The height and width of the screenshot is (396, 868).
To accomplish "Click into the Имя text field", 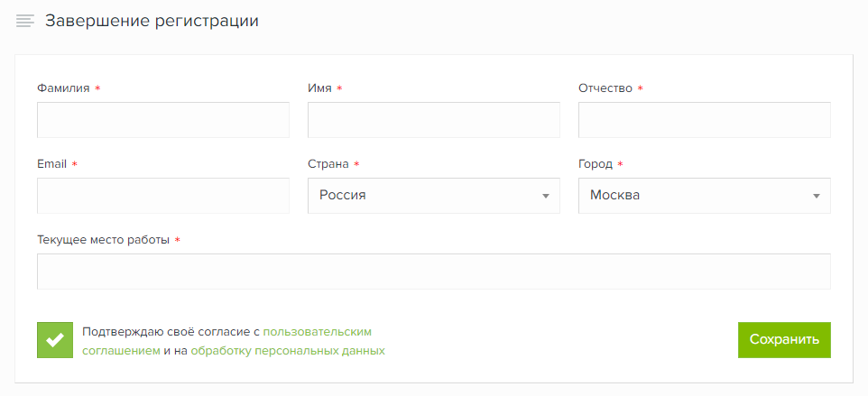I will (433, 120).
